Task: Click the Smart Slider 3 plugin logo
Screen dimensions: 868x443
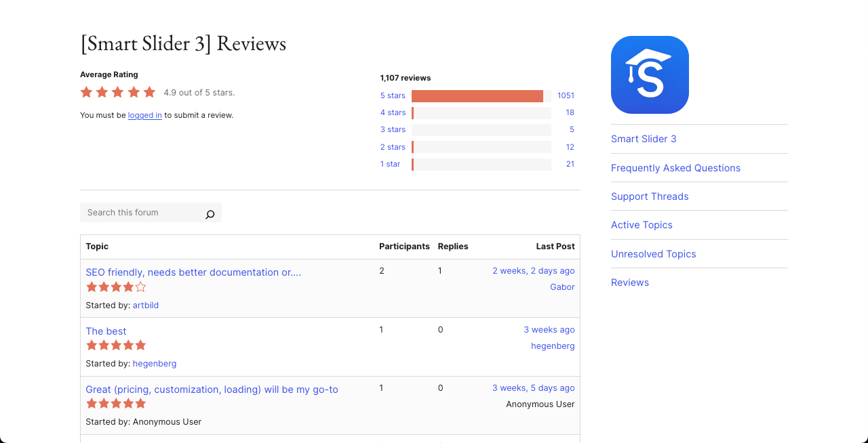Action: pyautogui.click(x=650, y=75)
